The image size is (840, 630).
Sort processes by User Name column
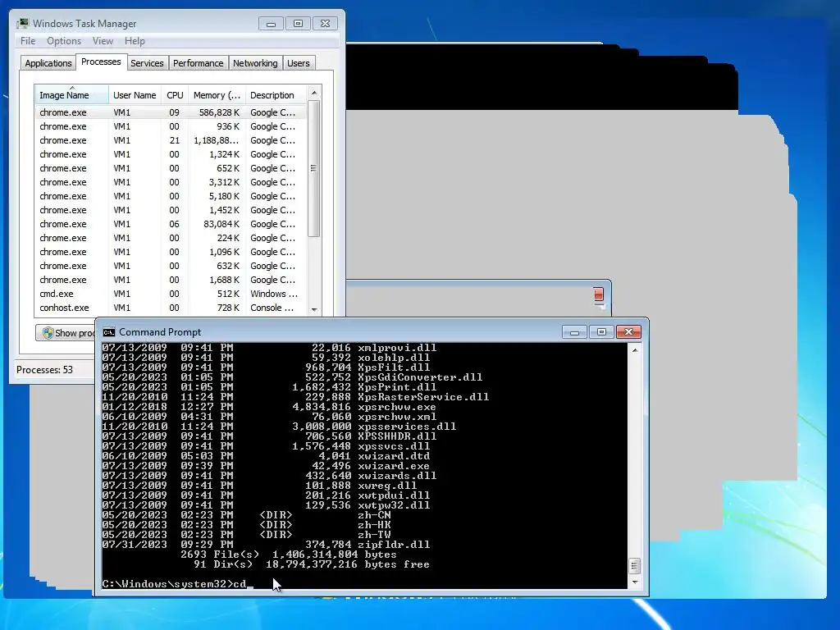click(135, 95)
